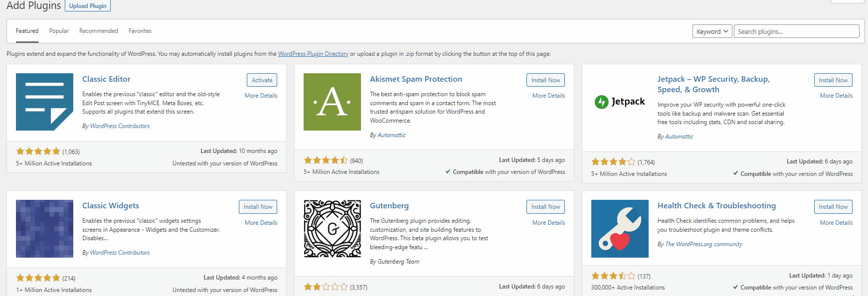Open Akismet's Automattic author link
The width and height of the screenshot is (868, 296).
(x=391, y=135)
